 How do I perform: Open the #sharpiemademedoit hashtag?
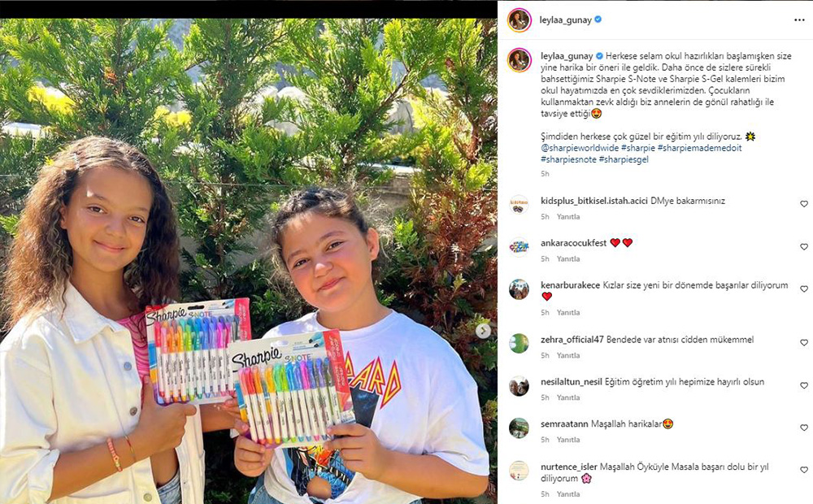click(x=699, y=148)
